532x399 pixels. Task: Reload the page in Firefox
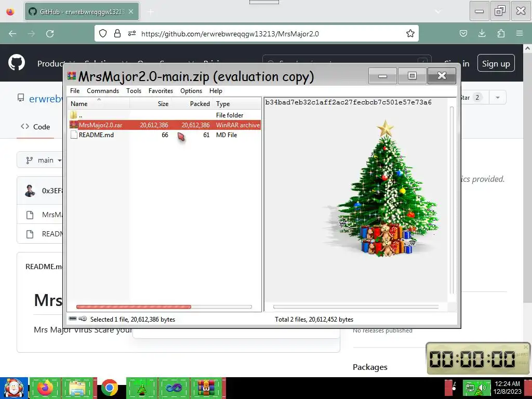pyautogui.click(x=50, y=34)
